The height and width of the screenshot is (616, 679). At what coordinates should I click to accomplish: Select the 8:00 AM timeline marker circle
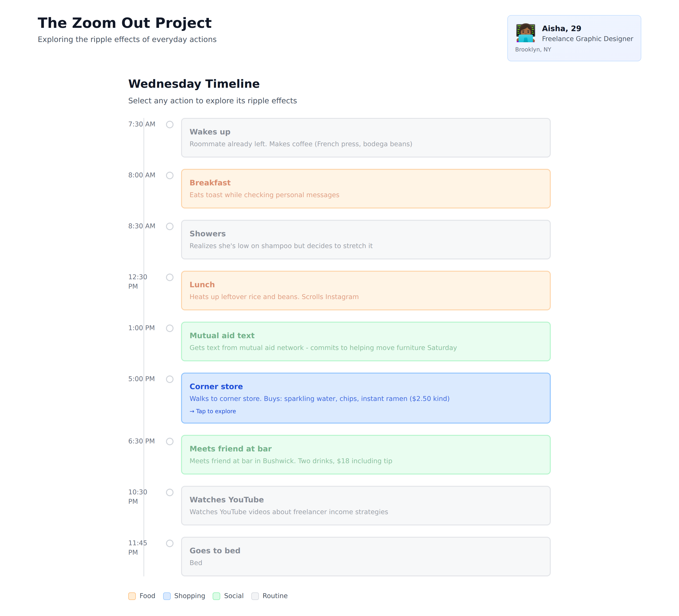click(x=170, y=175)
